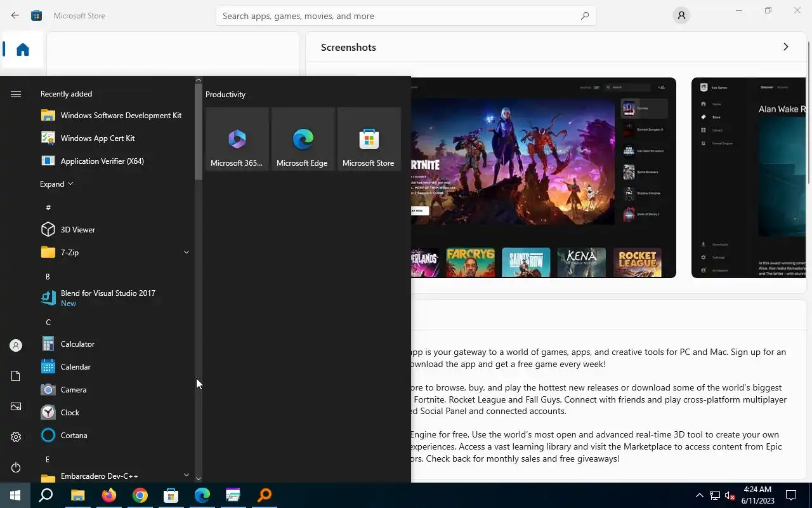Screen dimensions: 812x508
Task: Open the Alan Wake screenshot thumbnail
Action: 749,178
